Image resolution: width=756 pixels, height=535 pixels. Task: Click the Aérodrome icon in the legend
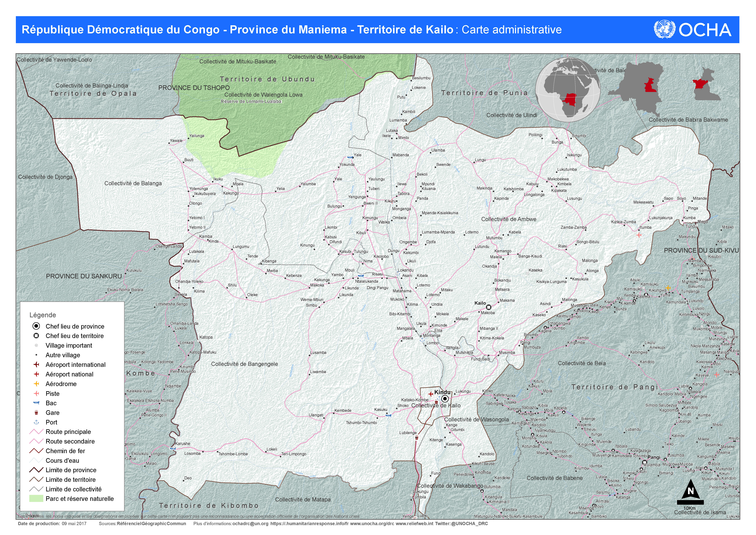(37, 384)
